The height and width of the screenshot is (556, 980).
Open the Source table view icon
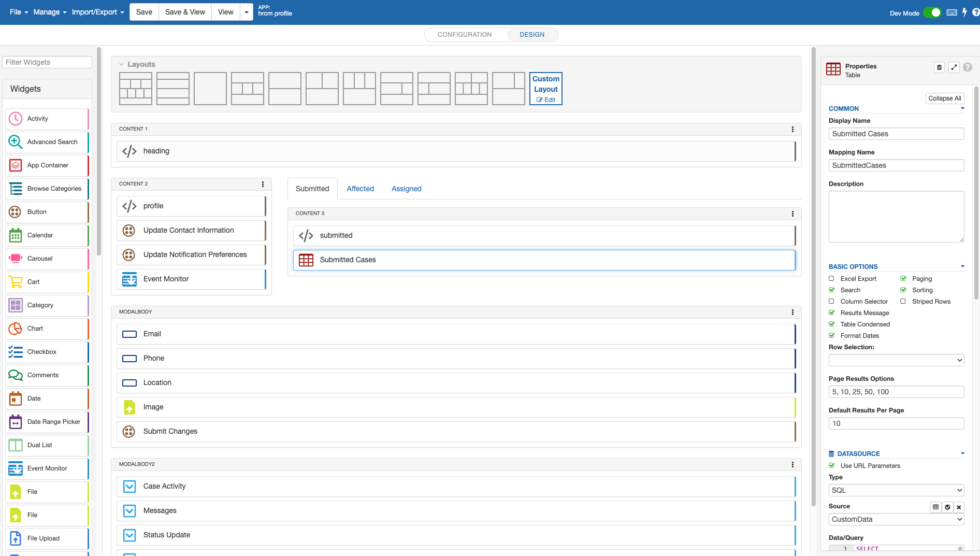click(935, 507)
